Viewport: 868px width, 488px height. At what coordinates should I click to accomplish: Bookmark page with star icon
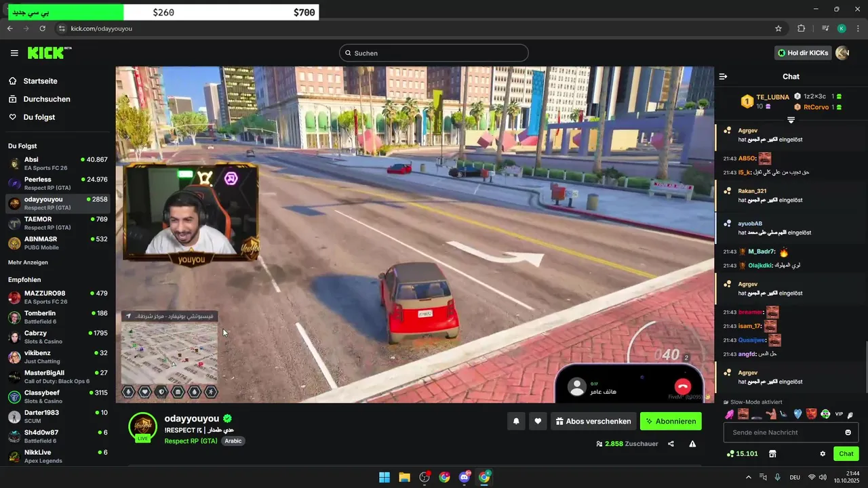tap(778, 28)
